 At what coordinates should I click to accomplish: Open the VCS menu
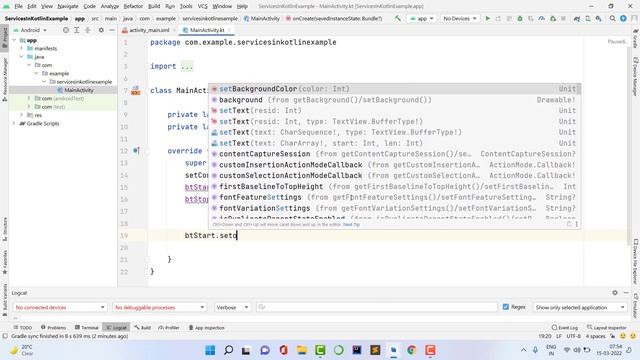click(202, 6)
